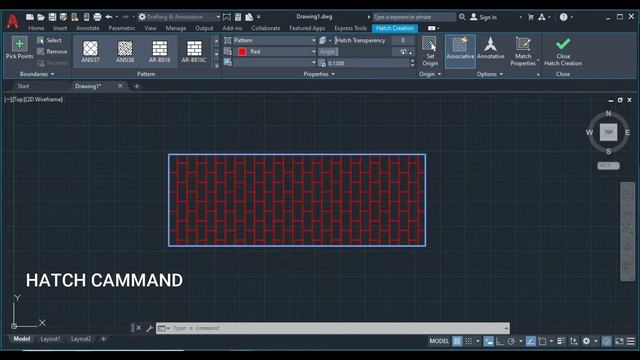Click the Help question mark icon

pyautogui.click(x=564, y=17)
